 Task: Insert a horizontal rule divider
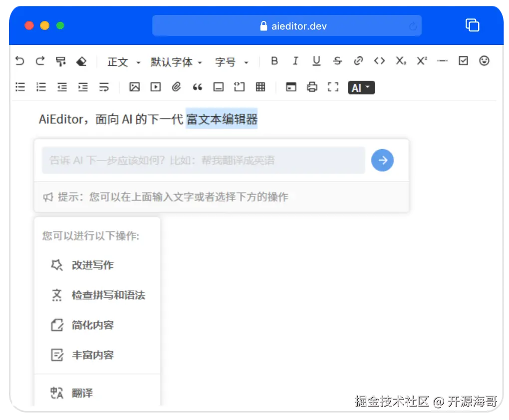pos(442,61)
